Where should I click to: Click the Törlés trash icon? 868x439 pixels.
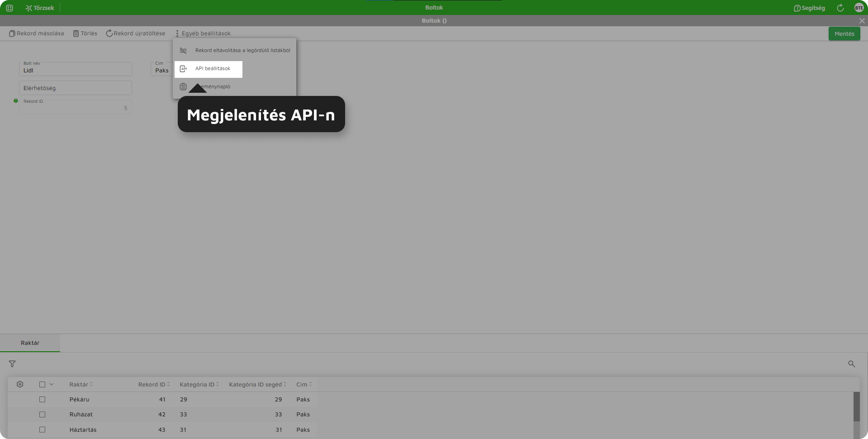tap(76, 33)
